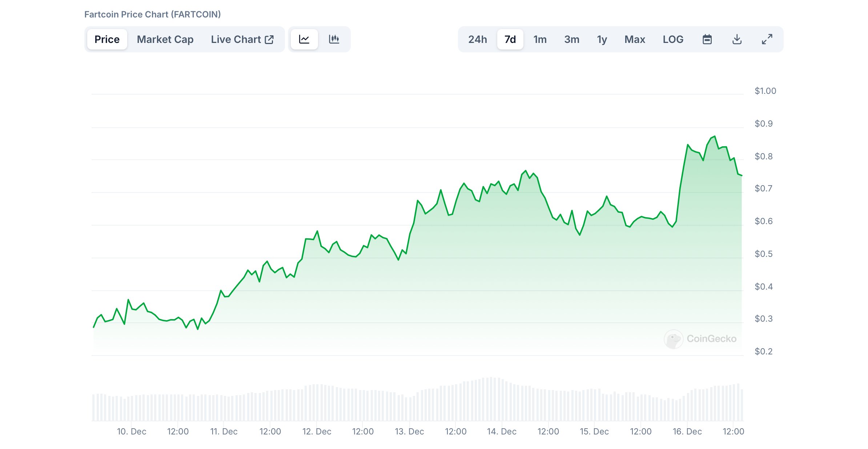Switch to candlestick chart view

pyautogui.click(x=335, y=39)
